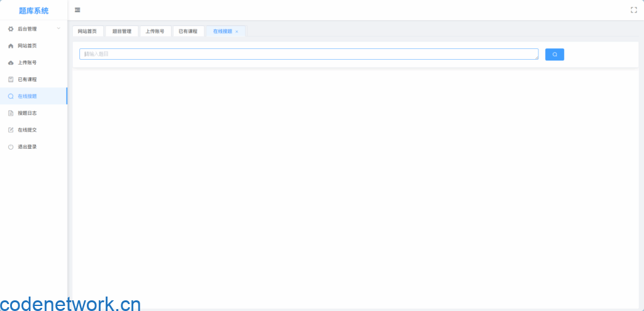Image resolution: width=644 pixels, height=311 pixels.
Task: Select 退出登录 in the sidebar menu
Action: tap(27, 147)
